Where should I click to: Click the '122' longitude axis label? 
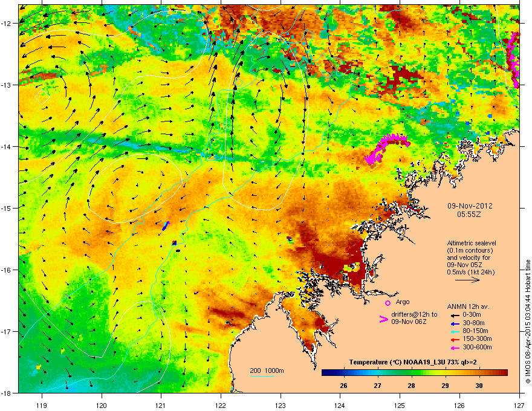pos(221,405)
